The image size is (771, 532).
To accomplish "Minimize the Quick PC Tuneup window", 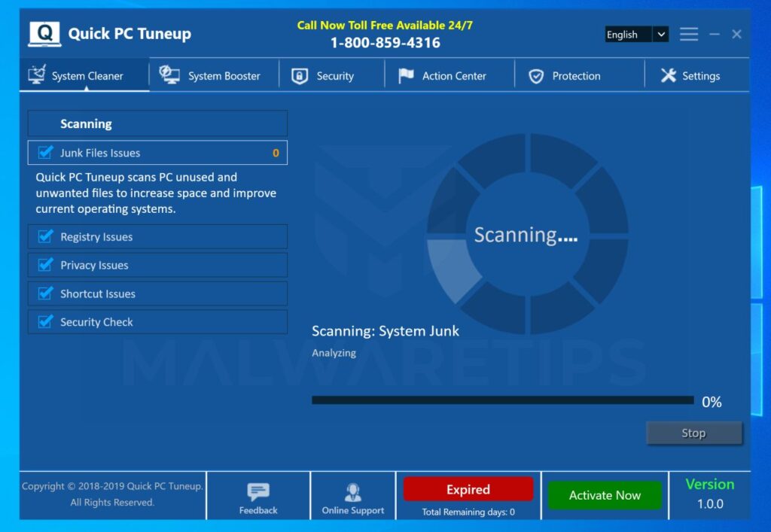I will coord(715,35).
